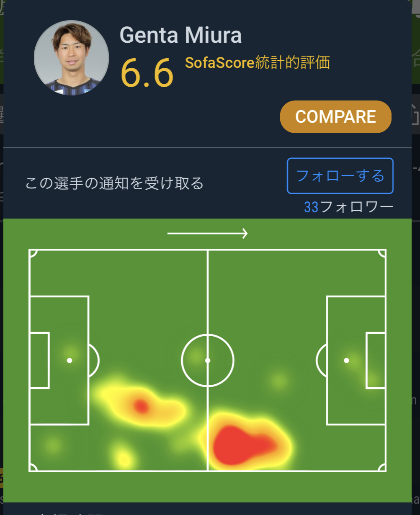
Task: Click the 33フォロワー follower count
Action: (x=348, y=207)
